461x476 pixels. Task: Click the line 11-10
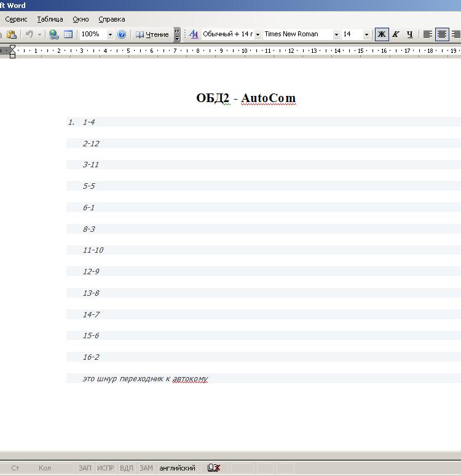93,250
